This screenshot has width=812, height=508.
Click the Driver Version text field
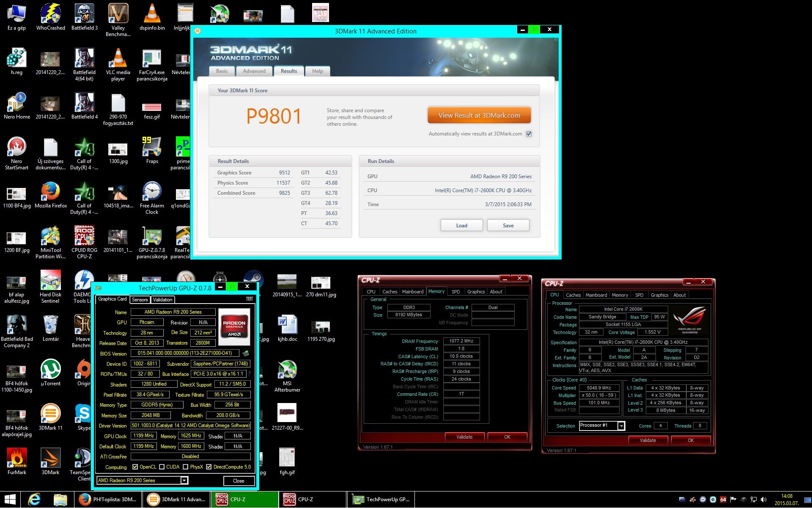pyautogui.click(x=190, y=425)
